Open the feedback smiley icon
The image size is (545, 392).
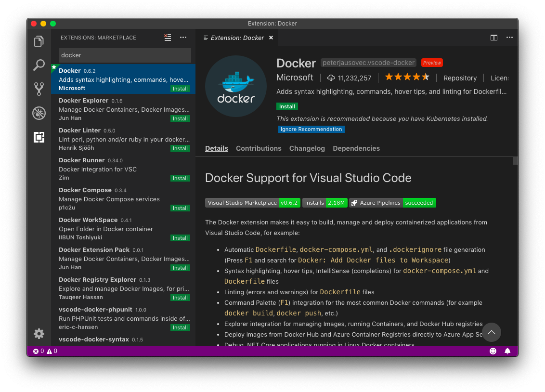tap(493, 351)
